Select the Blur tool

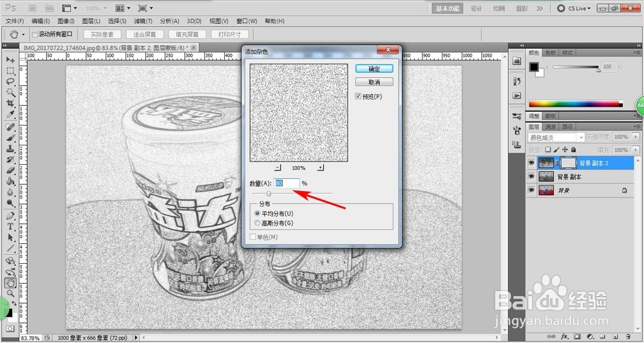10,192
